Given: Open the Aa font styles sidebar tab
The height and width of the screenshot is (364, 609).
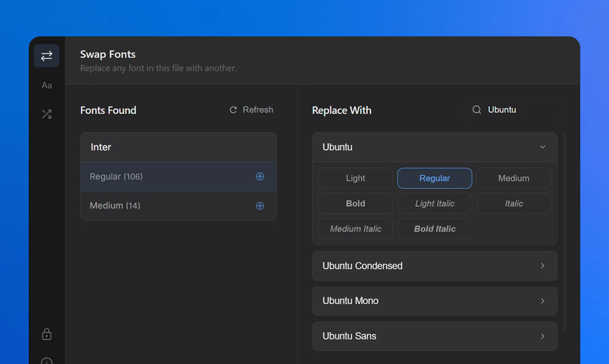Looking at the screenshot, I should [x=46, y=85].
